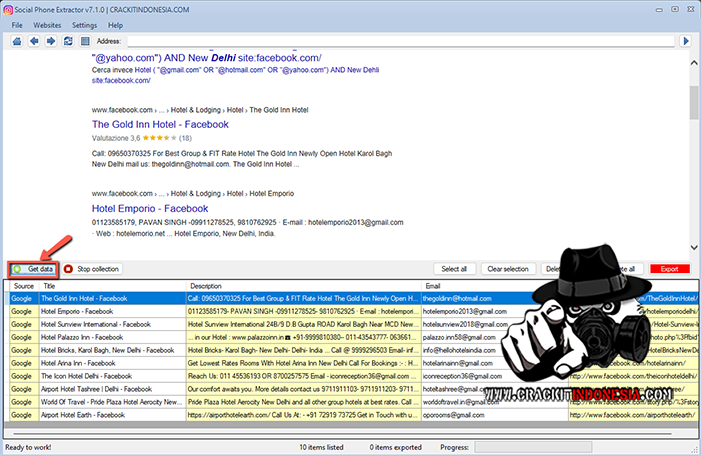This screenshot has width=701, height=456.
Task: Click the Go arrow beside address bar
Action: point(686,41)
